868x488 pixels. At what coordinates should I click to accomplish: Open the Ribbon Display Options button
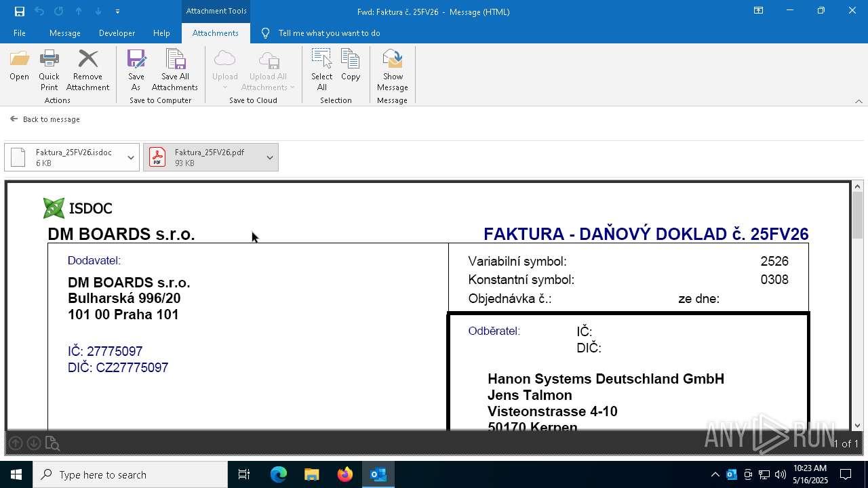(759, 11)
